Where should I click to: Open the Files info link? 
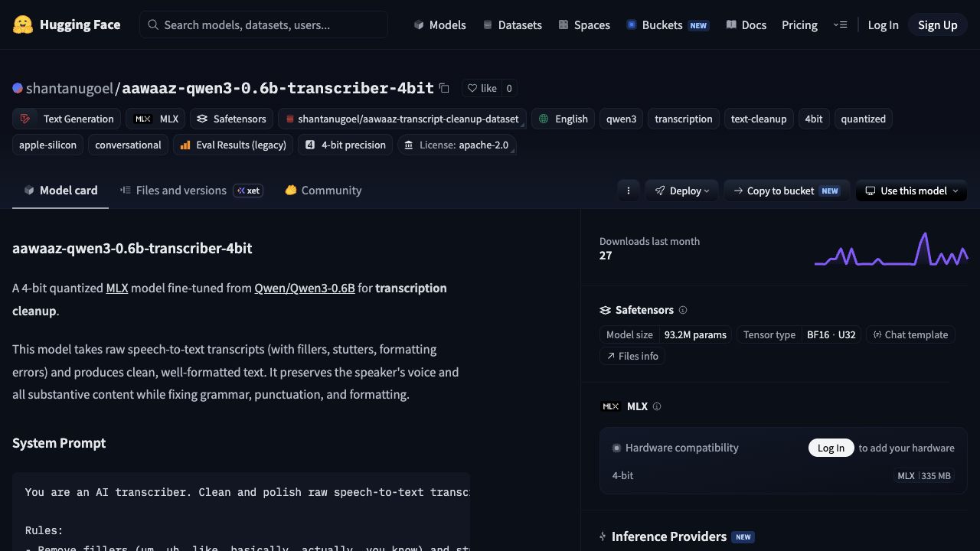pos(632,356)
